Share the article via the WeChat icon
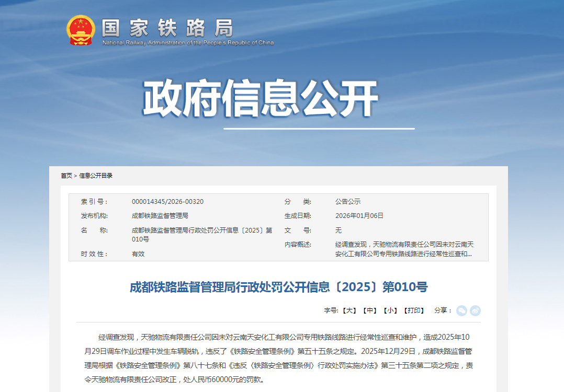The height and width of the screenshot is (392, 564). click(x=463, y=310)
